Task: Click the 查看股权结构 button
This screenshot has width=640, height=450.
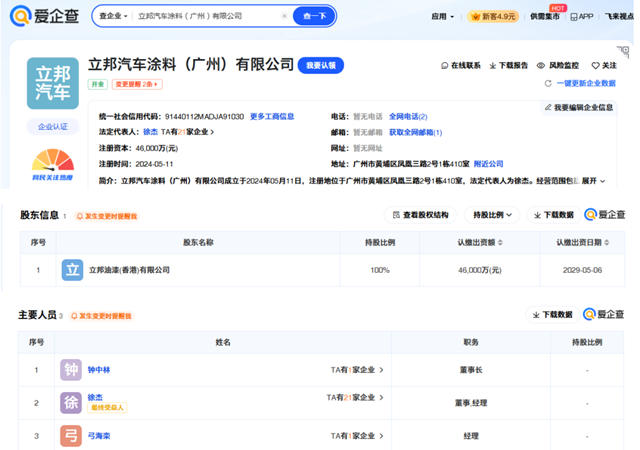Action: (x=420, y=215)
